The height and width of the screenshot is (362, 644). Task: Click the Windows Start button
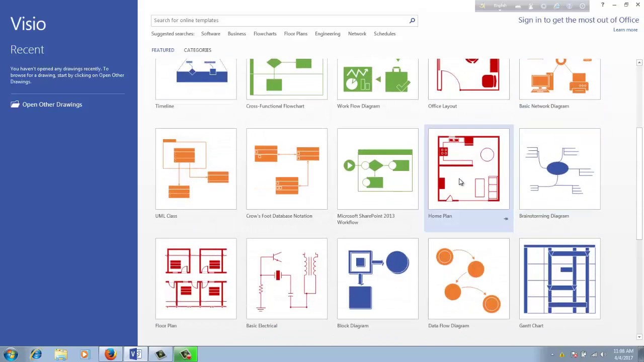(9, 354)
